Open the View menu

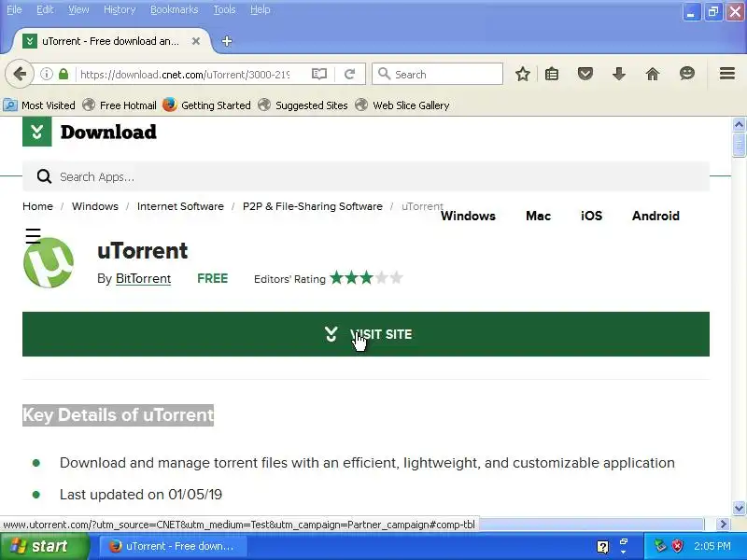pyautogui.click(x=78, y=9)
